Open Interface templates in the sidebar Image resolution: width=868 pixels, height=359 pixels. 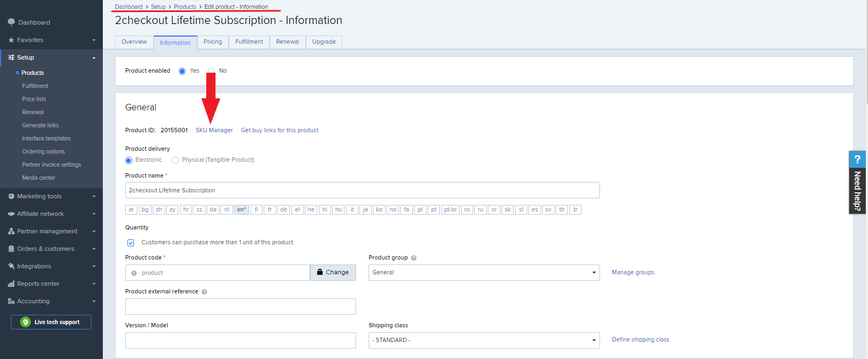click(46, 139)
